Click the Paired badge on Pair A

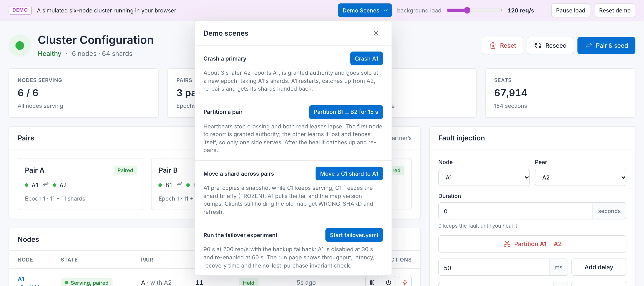click(125, 170)
